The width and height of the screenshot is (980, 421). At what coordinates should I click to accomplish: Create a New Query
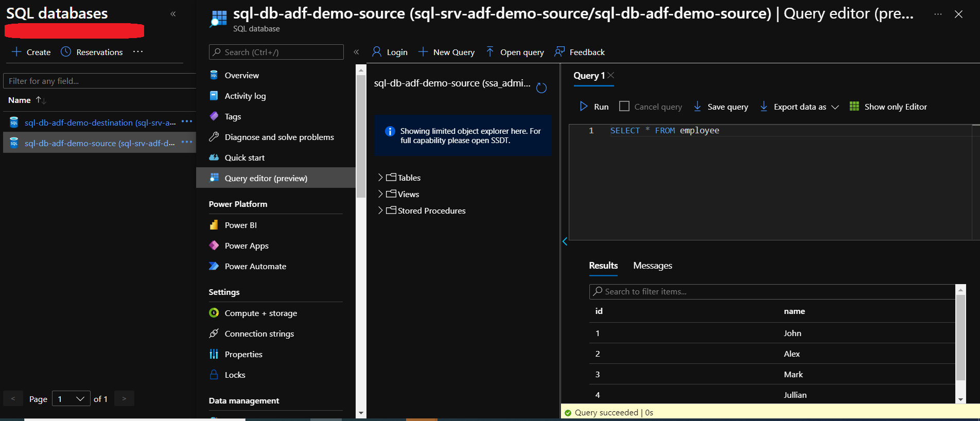click(x=446, y=52)
